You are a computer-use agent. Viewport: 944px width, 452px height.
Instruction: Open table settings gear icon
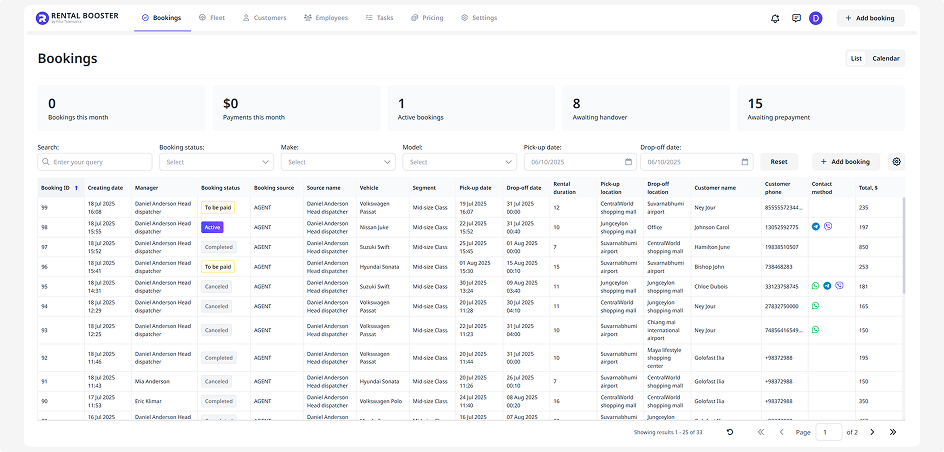(x=896, y=162)
